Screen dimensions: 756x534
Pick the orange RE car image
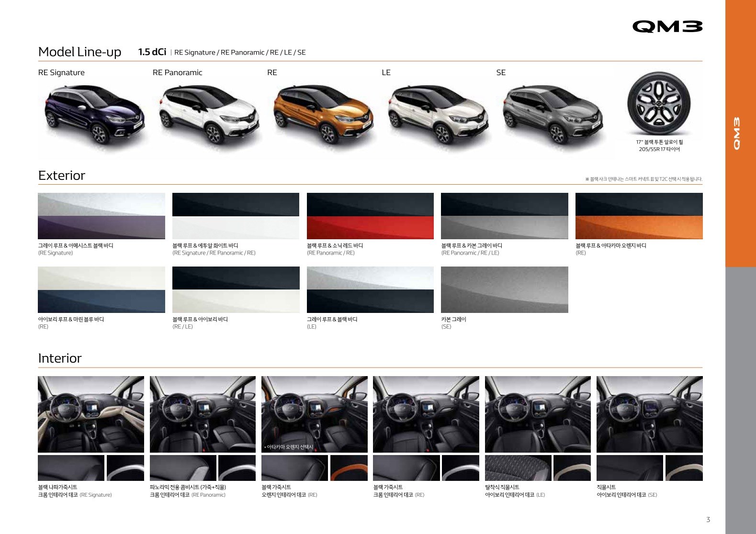click(323, 115)
